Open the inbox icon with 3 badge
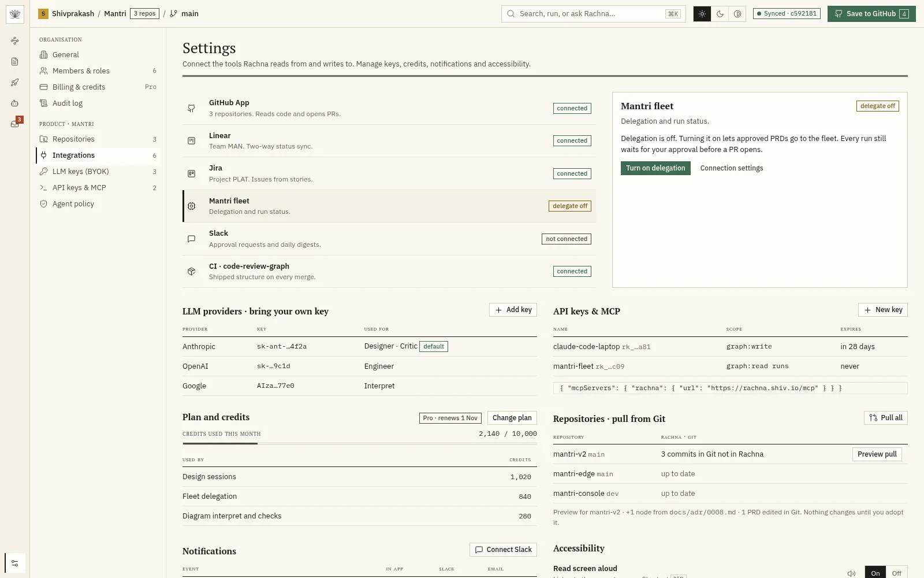The width and height of the screenshot is (924, 578). [x=15, y=124]
